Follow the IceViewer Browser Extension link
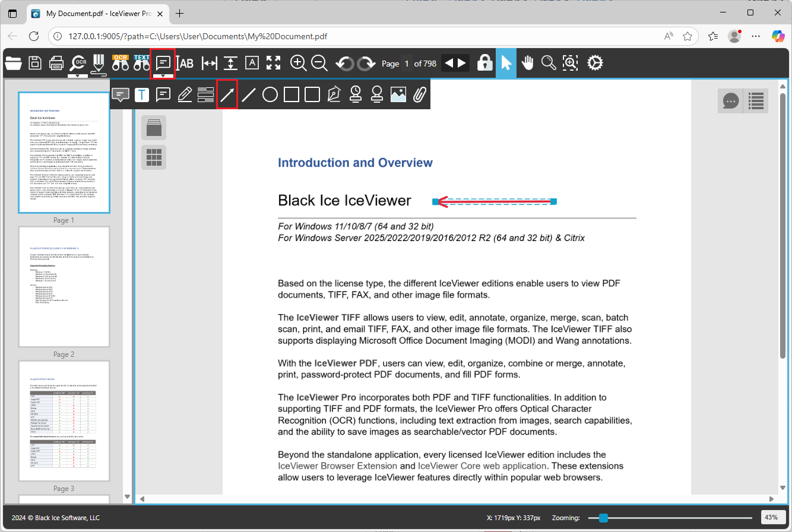This screenshot has height=532, width=792. (338, 466)
